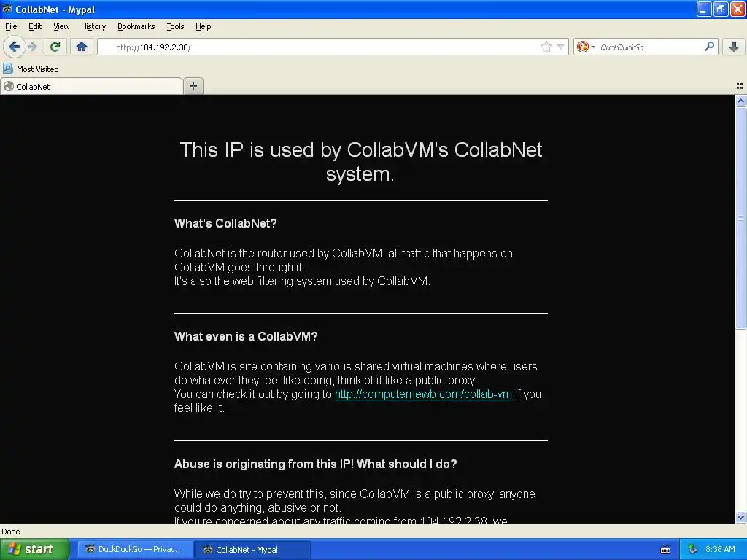Click the on-screen keyboard tray icon
Viewport: 747px width, 560px height.
pyautogui.click(x=665, y=550)
